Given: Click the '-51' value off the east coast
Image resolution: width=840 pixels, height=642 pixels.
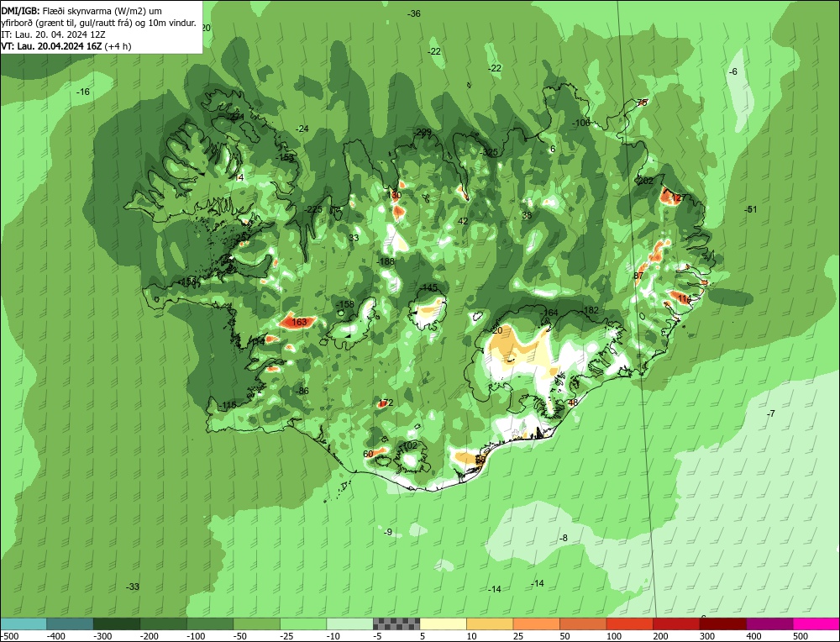Looking at the screenshot, I should click(x=751, y=209).
